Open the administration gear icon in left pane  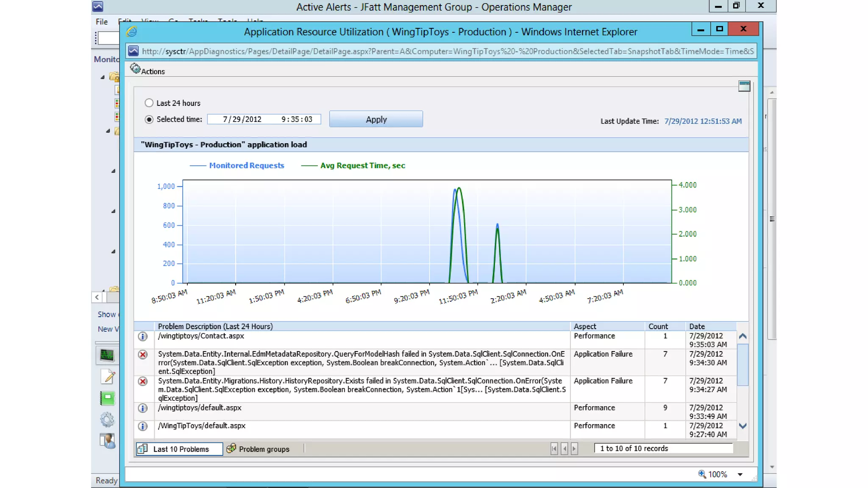click(x=107, y=420)
